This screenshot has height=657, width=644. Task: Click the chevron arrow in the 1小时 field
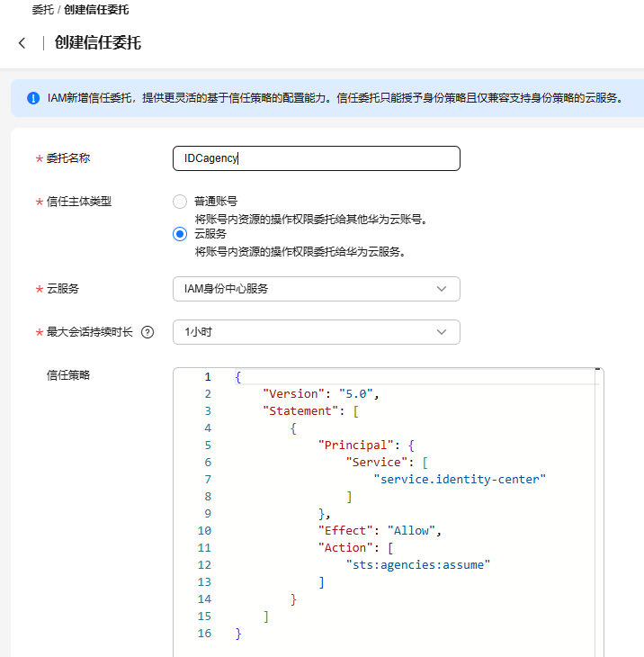pos(441,332)
